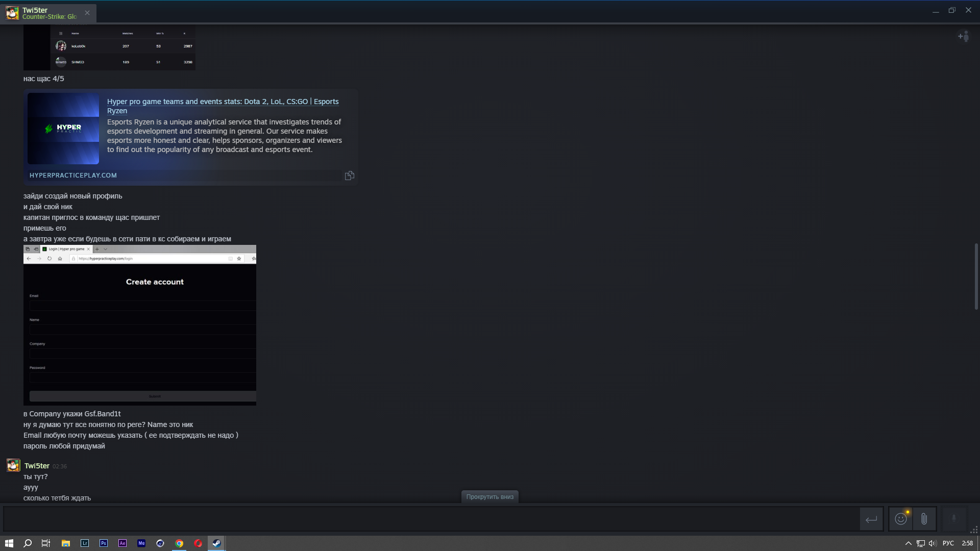The image size is (980, 551).
Task: Switch to Google Chrome in the taskbar
Action: coord(179,543)
